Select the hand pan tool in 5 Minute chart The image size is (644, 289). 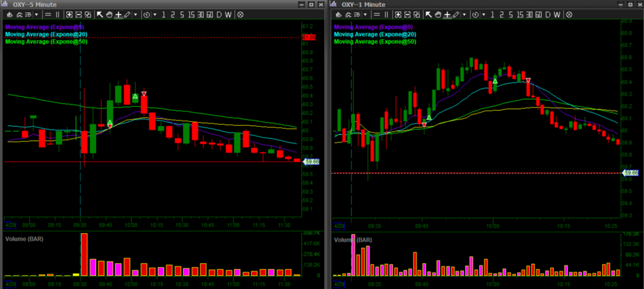[109, 14]
